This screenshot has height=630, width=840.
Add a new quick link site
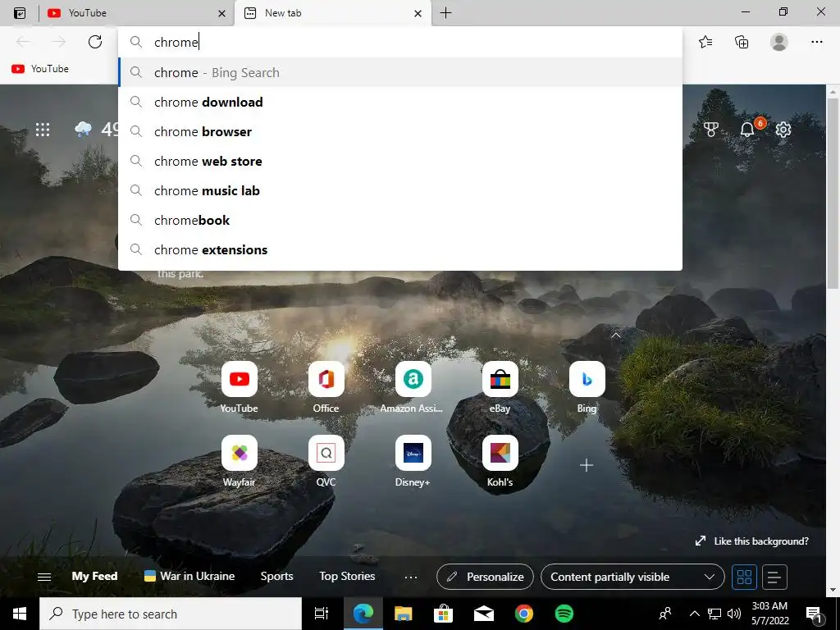587,465
